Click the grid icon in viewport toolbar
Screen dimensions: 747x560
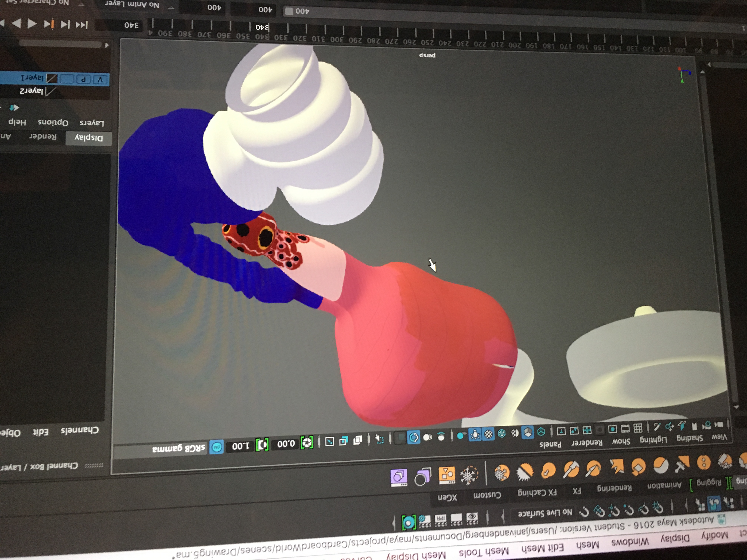[x=638, y=428]
